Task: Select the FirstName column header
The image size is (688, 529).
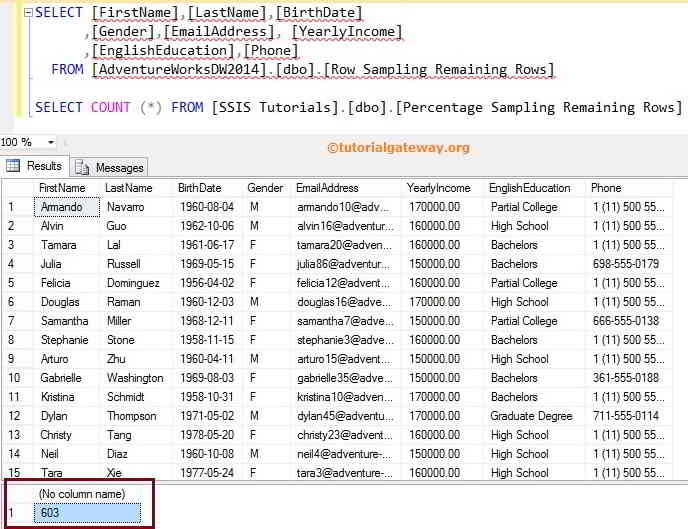Action: point(67,188)
